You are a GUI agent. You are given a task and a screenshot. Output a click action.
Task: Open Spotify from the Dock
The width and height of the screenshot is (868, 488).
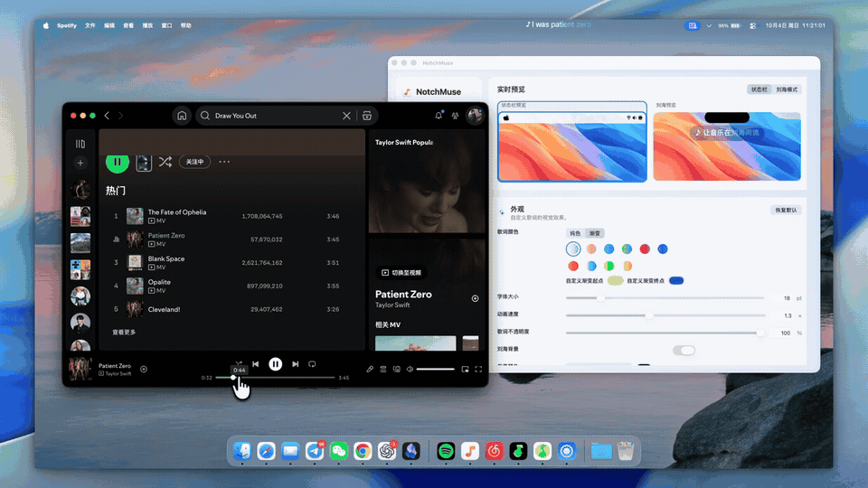pos(446,451)
